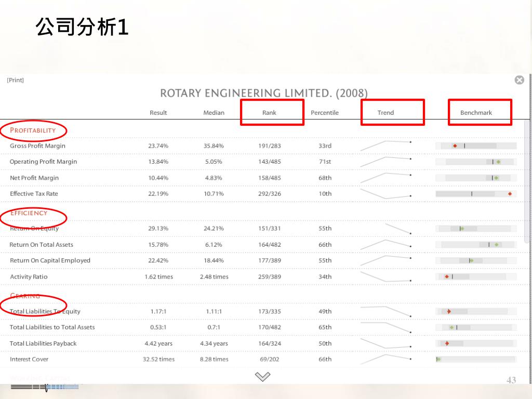Screen dimensions: 532x399
Task: Click the 2.48 times median value
Action: [x=214, y=277]
